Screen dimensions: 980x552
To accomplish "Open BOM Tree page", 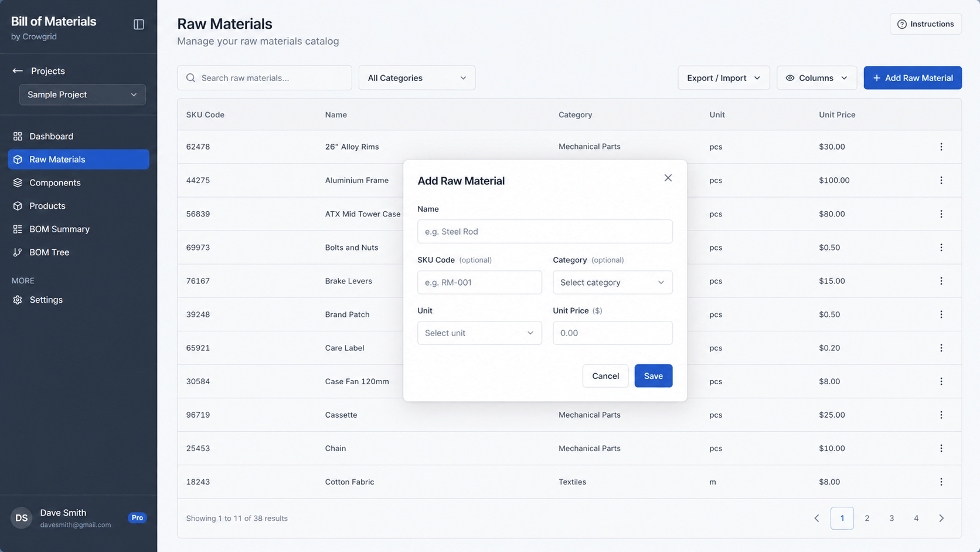I will point(79,252).
